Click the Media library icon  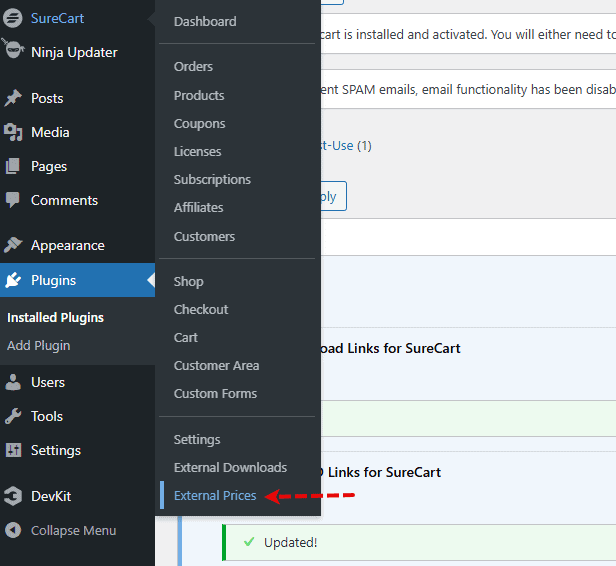click(x=13, y=132)
